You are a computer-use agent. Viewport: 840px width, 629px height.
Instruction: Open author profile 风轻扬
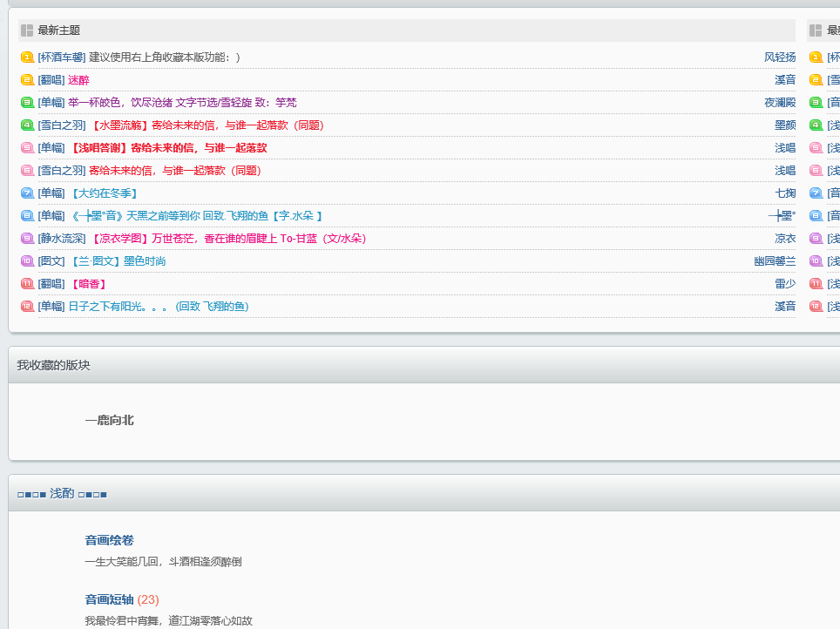coord(780,57)
